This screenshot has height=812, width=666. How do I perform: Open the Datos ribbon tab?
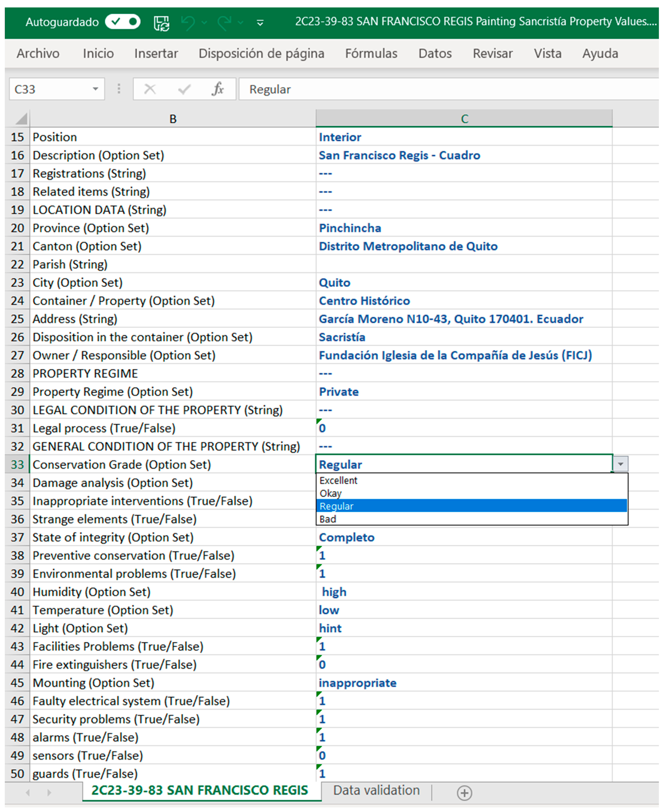click(x=435, y=53)
